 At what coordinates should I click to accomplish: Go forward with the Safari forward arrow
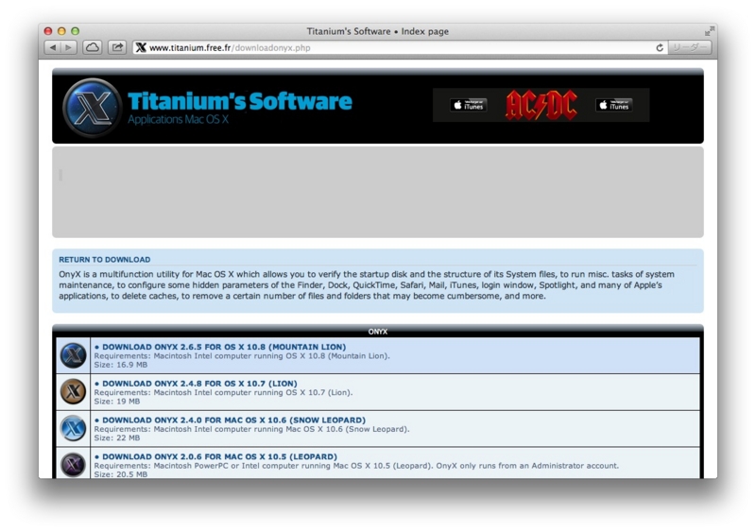click(68, 47)
